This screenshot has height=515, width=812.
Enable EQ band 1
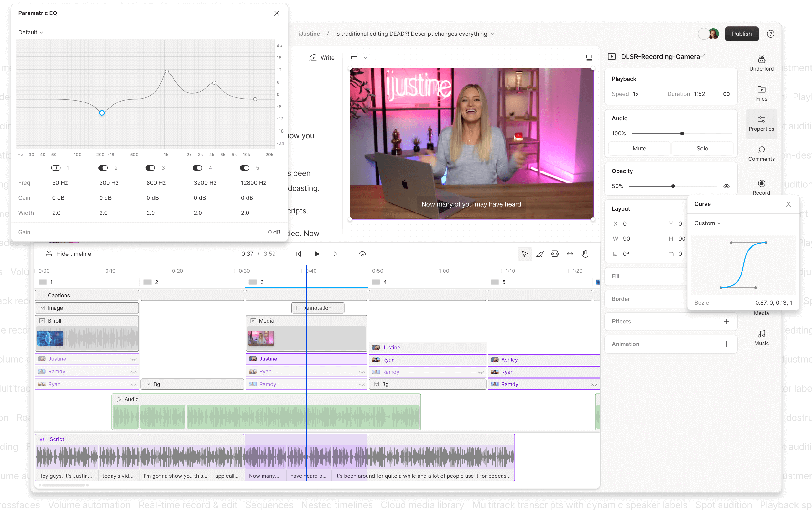click(56, 168)
